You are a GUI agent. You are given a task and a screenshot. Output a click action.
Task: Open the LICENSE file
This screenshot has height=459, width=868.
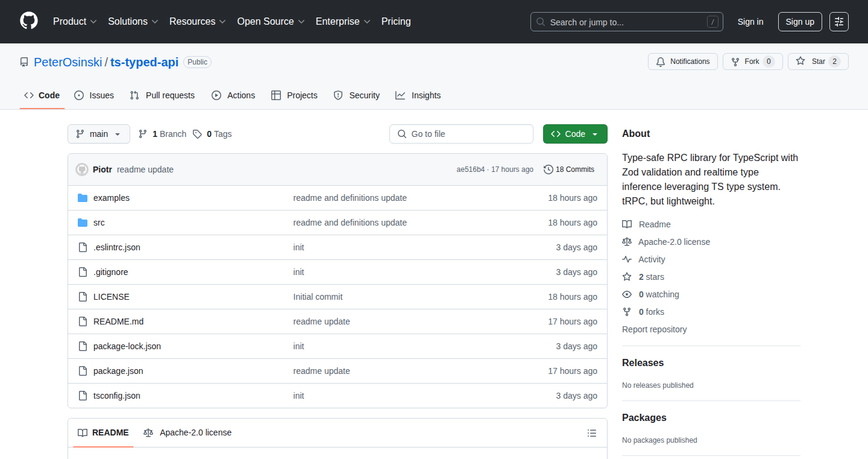112,297
